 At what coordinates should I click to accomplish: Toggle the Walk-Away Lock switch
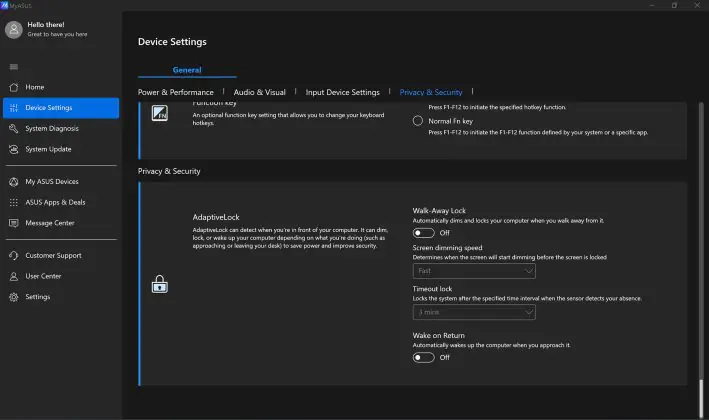tap(423, 233)
